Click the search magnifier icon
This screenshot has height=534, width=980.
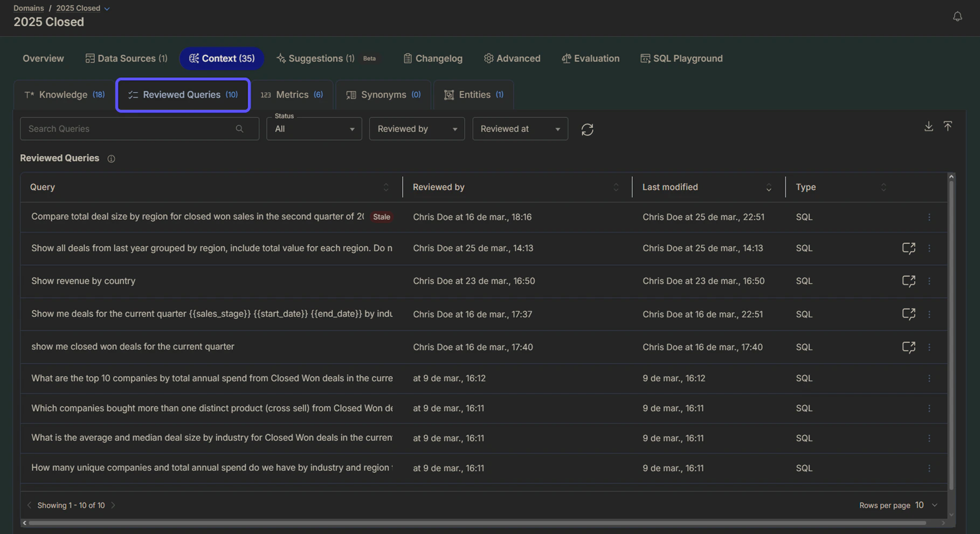(x=239, y=129)
